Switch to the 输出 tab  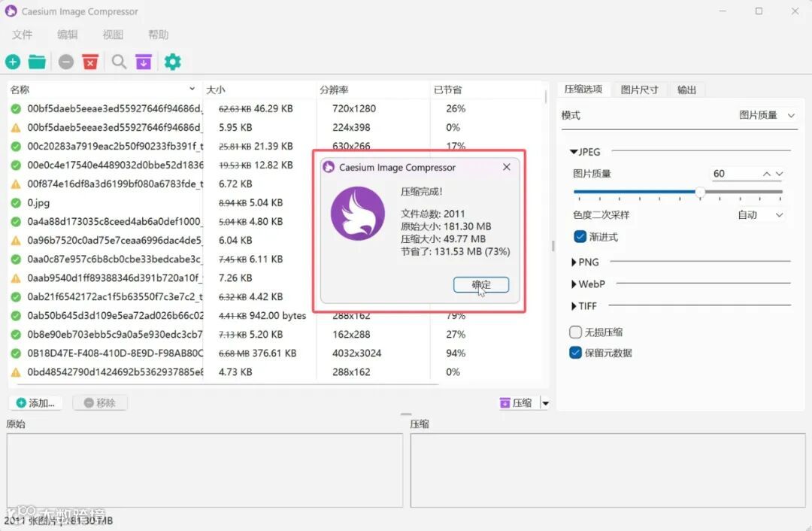[686, 90]
